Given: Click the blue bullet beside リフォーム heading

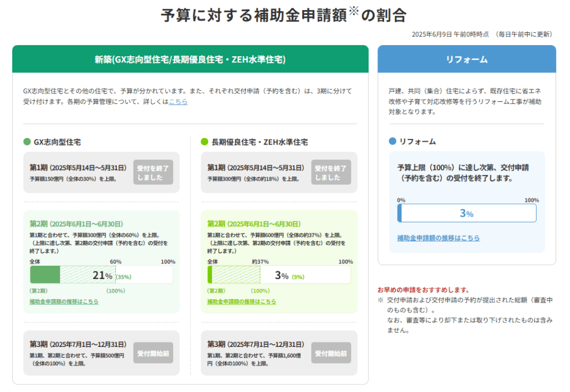Looking at the screenshot, I should tap(392, 141).
